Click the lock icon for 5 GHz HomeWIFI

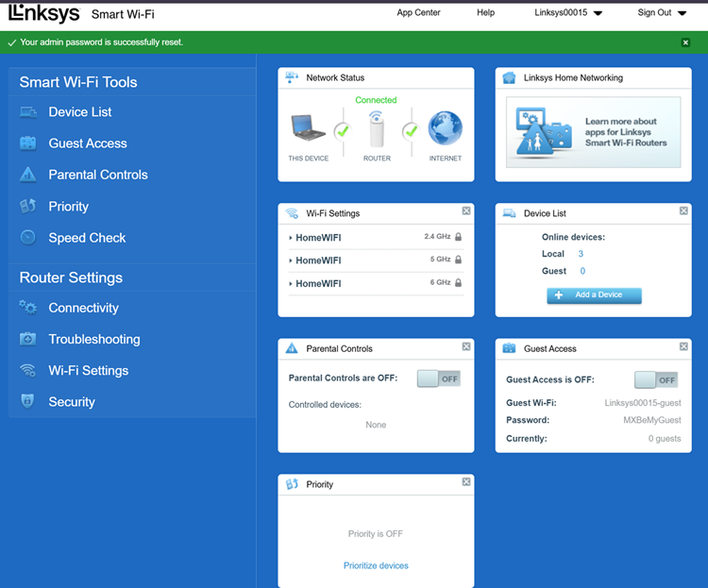(x=458, y=260)
